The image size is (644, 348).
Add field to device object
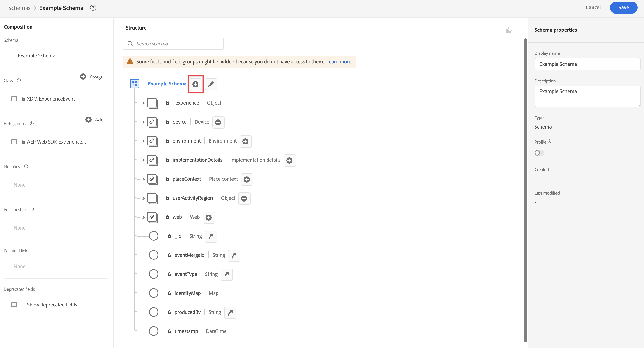click(218, 122)
